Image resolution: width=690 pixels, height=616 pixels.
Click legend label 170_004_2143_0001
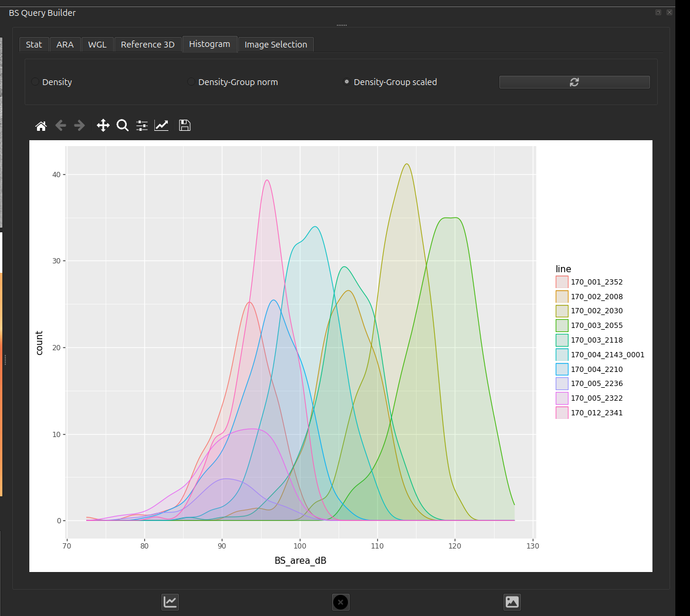[x=608, y=354]
